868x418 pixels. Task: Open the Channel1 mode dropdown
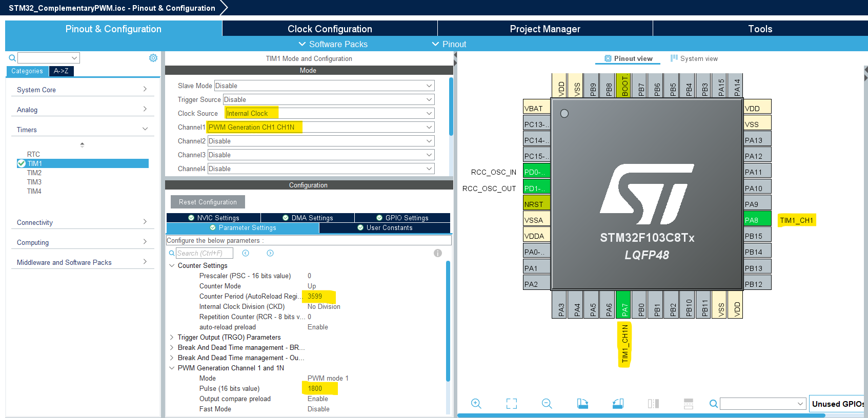coord(429,127)
